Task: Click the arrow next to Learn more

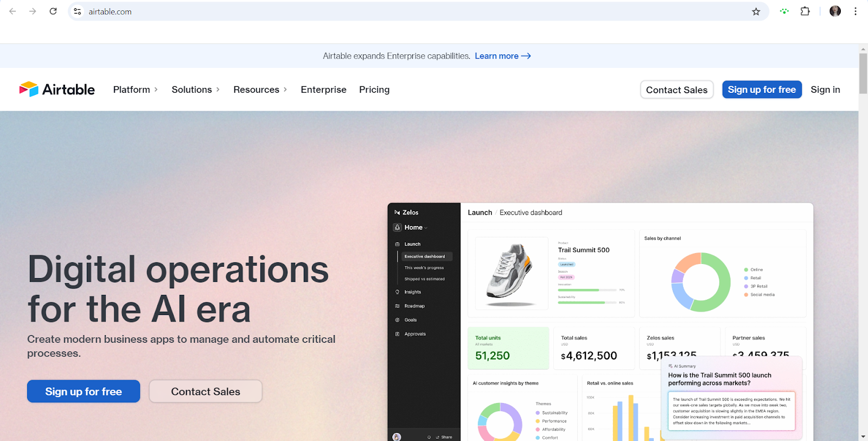Action: click(526, 56)
